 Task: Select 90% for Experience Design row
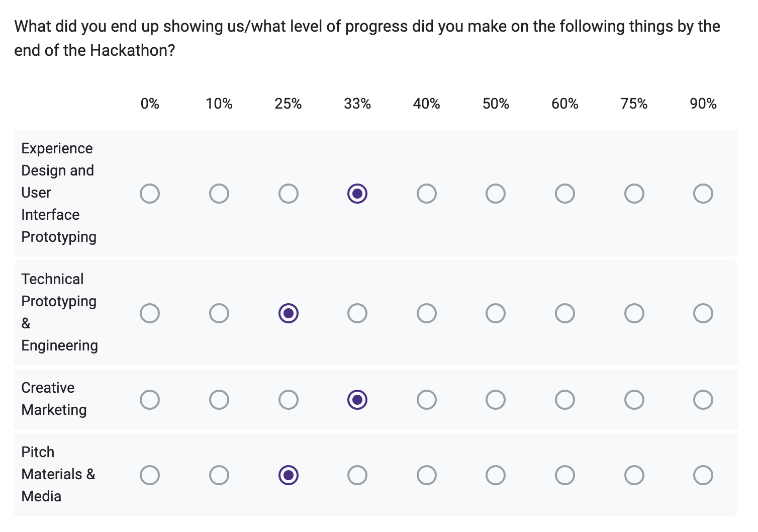pyautogui.click(x=703, y=194)
